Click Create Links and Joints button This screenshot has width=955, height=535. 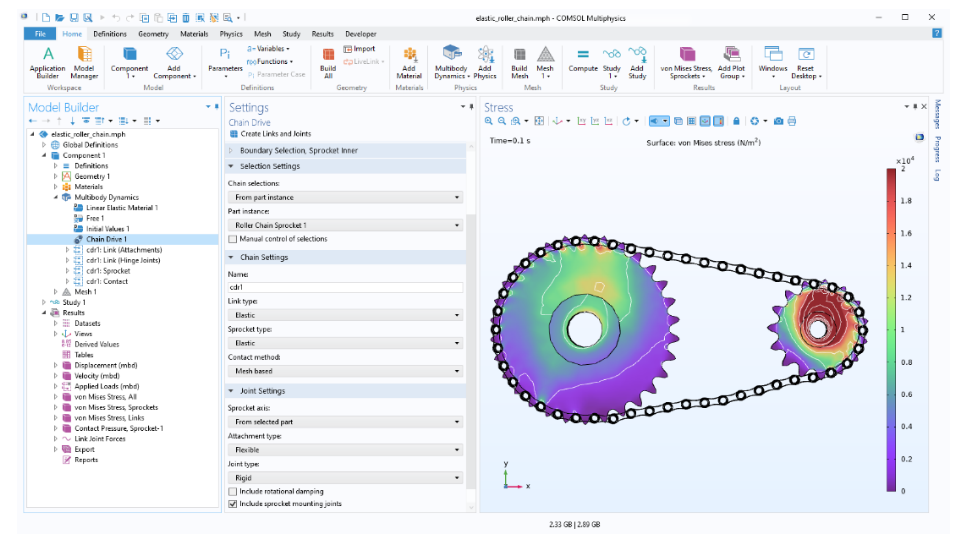[x=270, y=134]
